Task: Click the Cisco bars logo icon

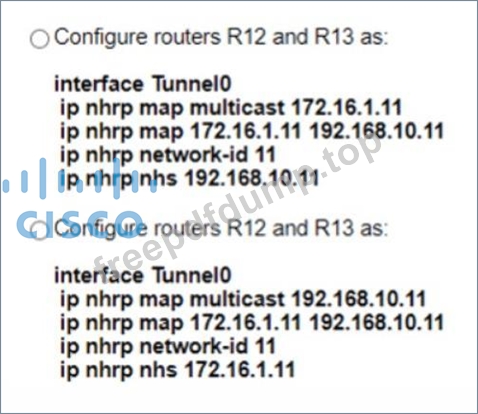Action: click(79, 179)
